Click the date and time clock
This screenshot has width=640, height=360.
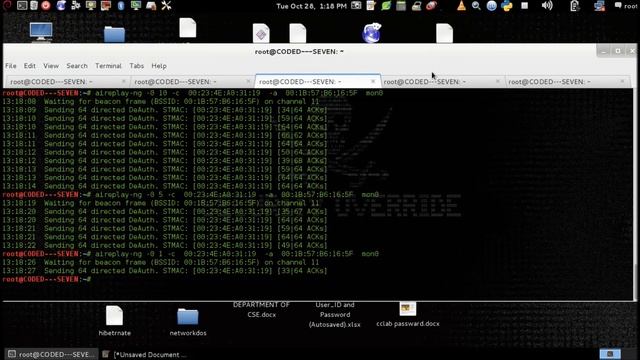(x=311, y=6)
